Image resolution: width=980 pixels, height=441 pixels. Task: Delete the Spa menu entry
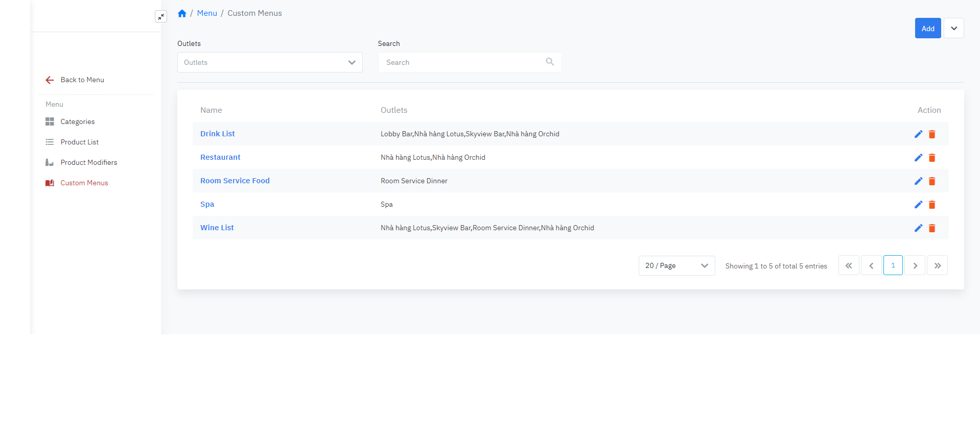932,205
